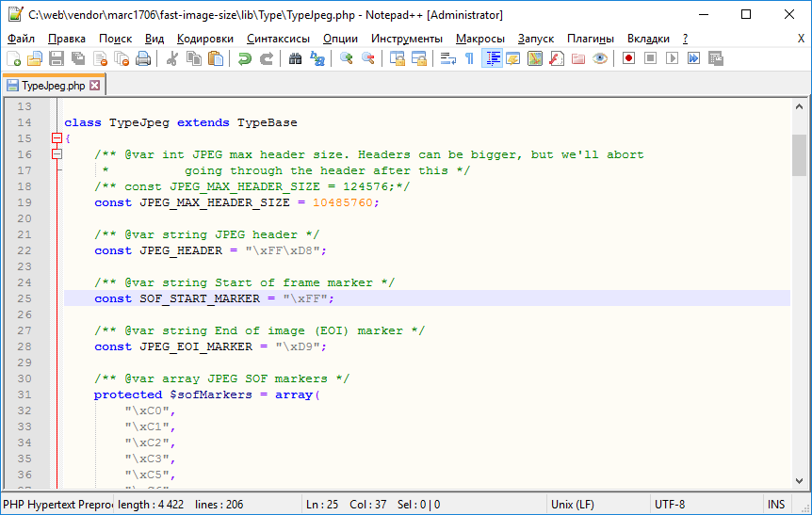Print the document using the printer icon

tap(143, 58)
